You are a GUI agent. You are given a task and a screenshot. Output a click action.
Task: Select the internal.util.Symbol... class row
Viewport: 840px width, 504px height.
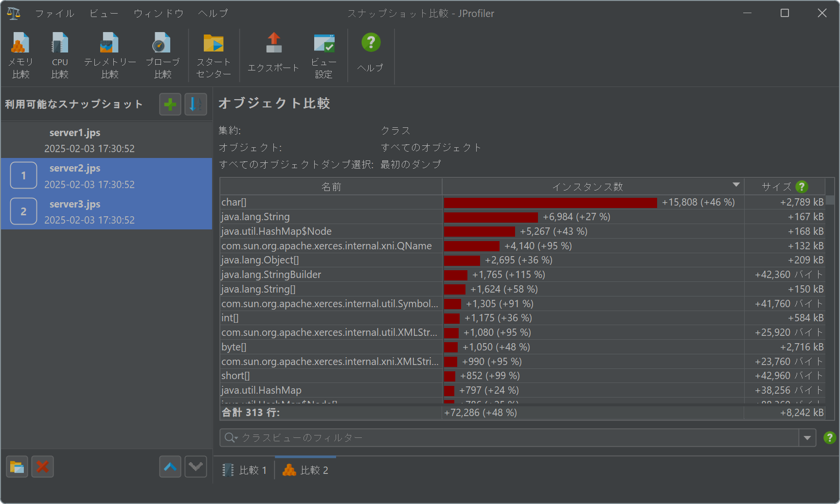click(523, 304)
